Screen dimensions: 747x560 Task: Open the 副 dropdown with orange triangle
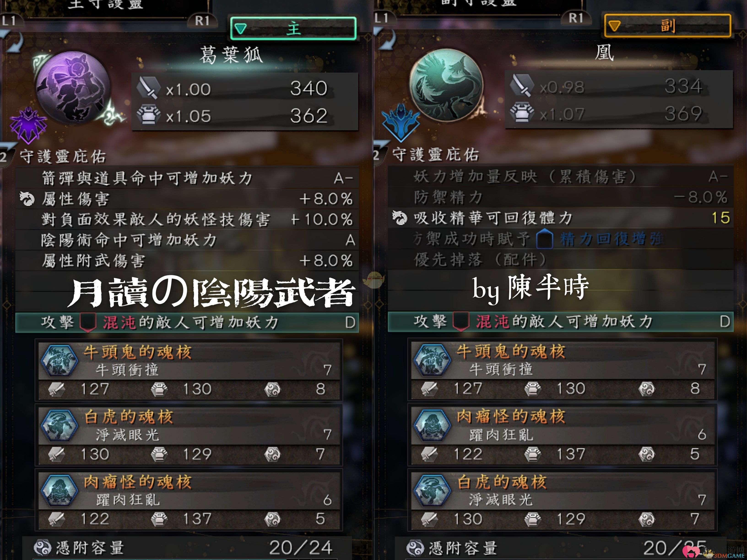click(667, 26)
